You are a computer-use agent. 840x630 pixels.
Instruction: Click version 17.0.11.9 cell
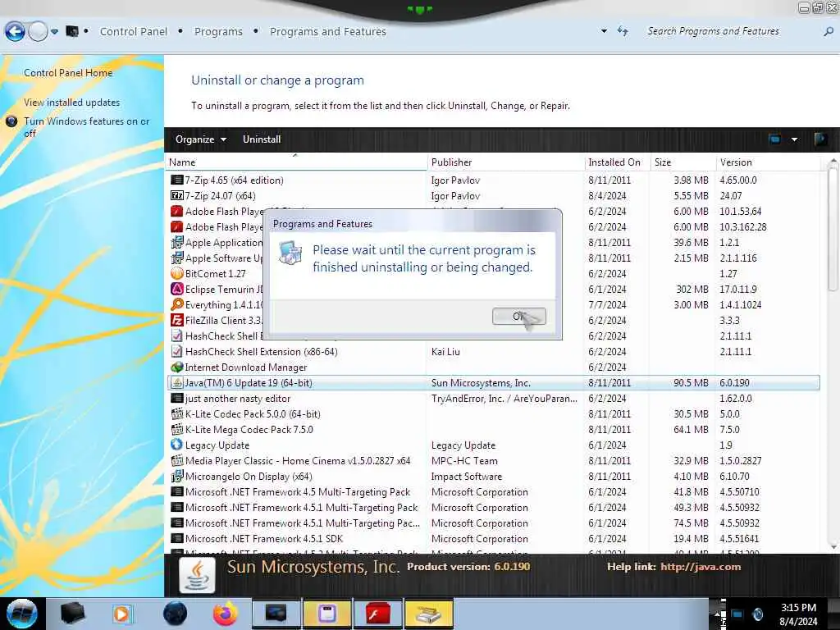point(738,289)
